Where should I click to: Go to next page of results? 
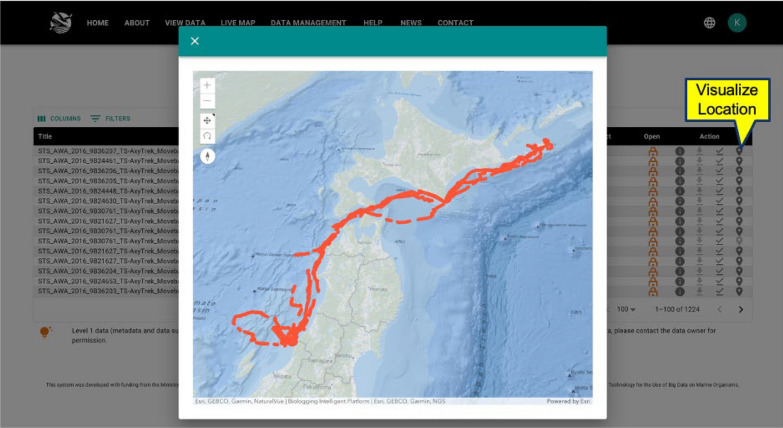(741, 309)
